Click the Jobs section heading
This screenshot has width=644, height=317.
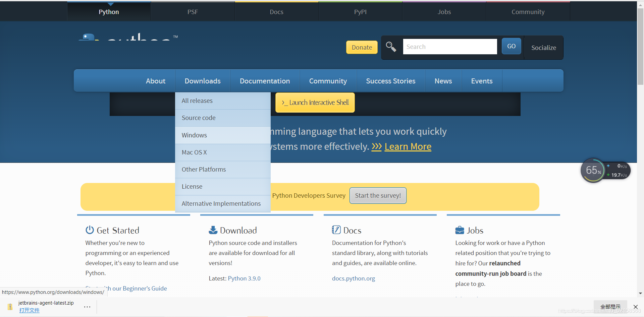click(475, 230)
